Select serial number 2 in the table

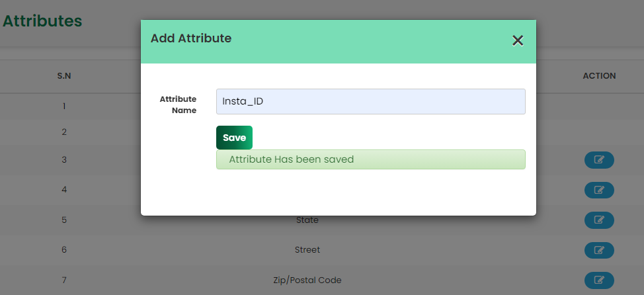coord(64,132)
